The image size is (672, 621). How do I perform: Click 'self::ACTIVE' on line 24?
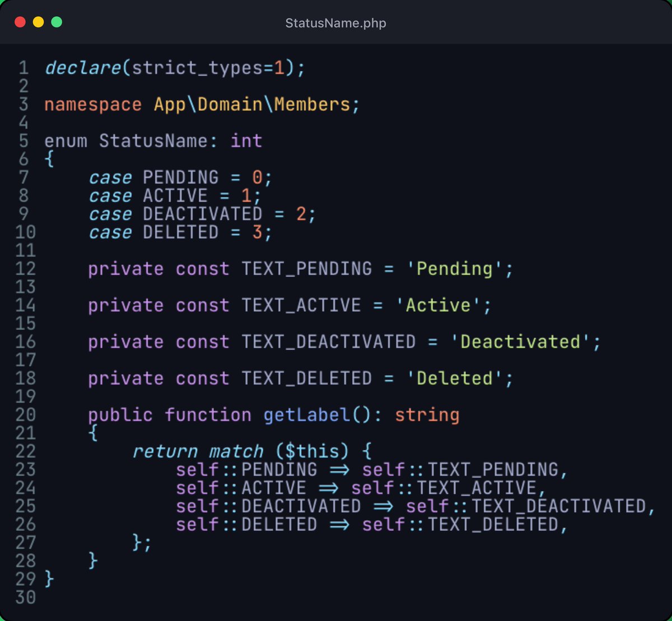coord(241,488)
